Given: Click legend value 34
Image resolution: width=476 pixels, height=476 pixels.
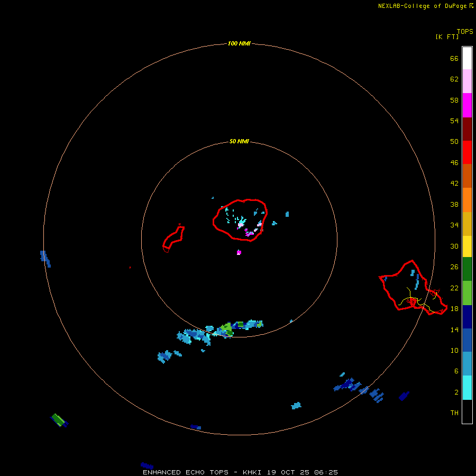Looking at the screenshot, I should click(x=454, y=225).
